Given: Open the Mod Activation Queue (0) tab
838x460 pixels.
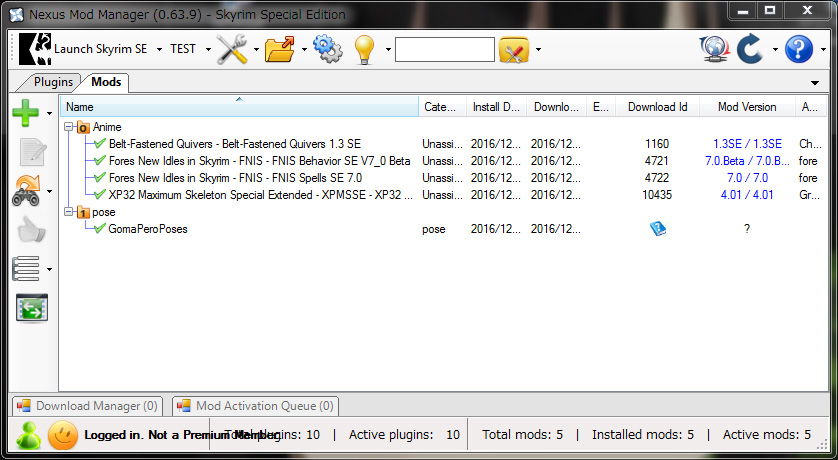Looking at the screenshot, I should [x=255, y=406].
